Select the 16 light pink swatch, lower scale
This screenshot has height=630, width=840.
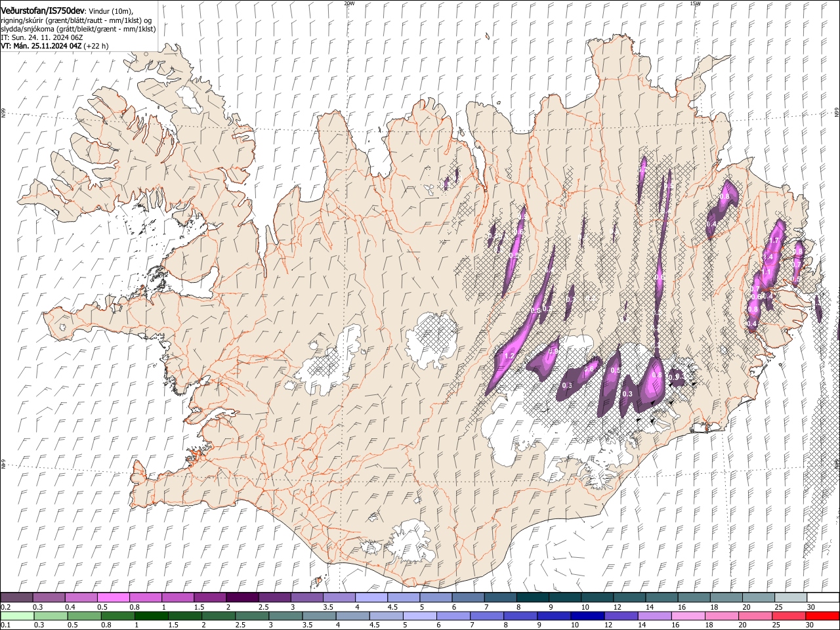[689, 616]
